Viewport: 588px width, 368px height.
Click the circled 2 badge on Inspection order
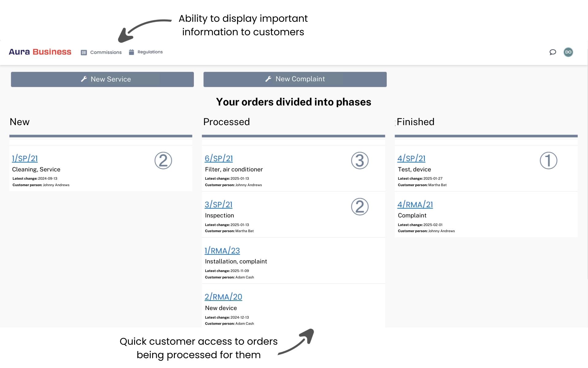coord(360,206)
